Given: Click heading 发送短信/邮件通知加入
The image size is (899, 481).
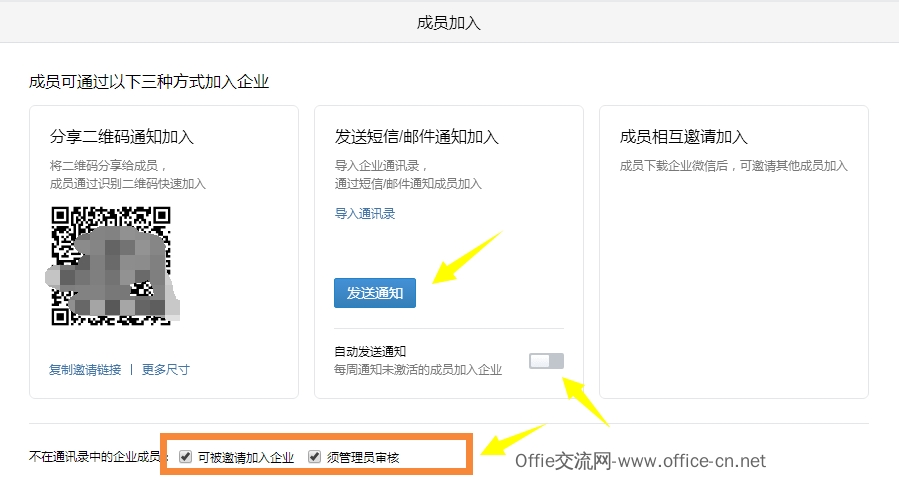Looking at the screenshot, I should (417, 137).
